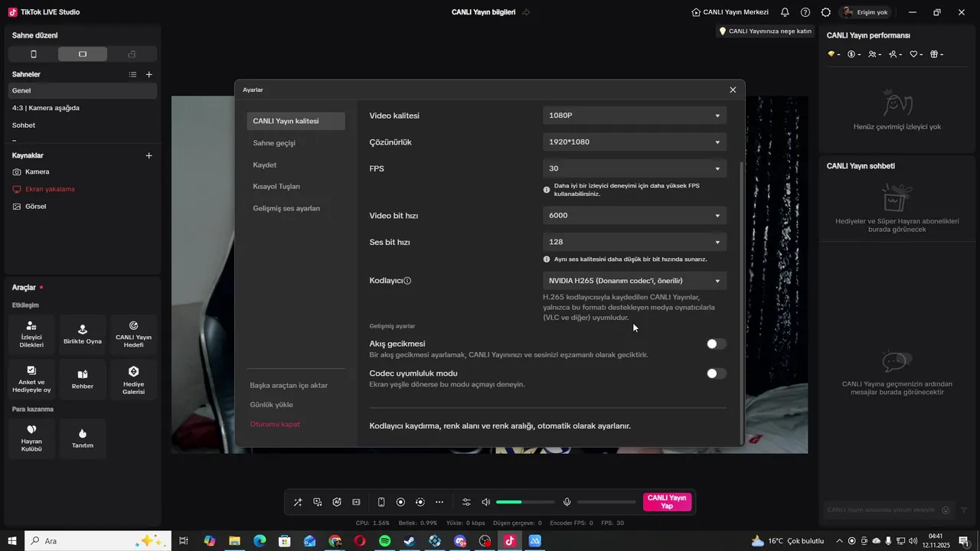980x551 pixels.
Task: Click CANLI Yayın bilgileri title
Action: [483, 12]
